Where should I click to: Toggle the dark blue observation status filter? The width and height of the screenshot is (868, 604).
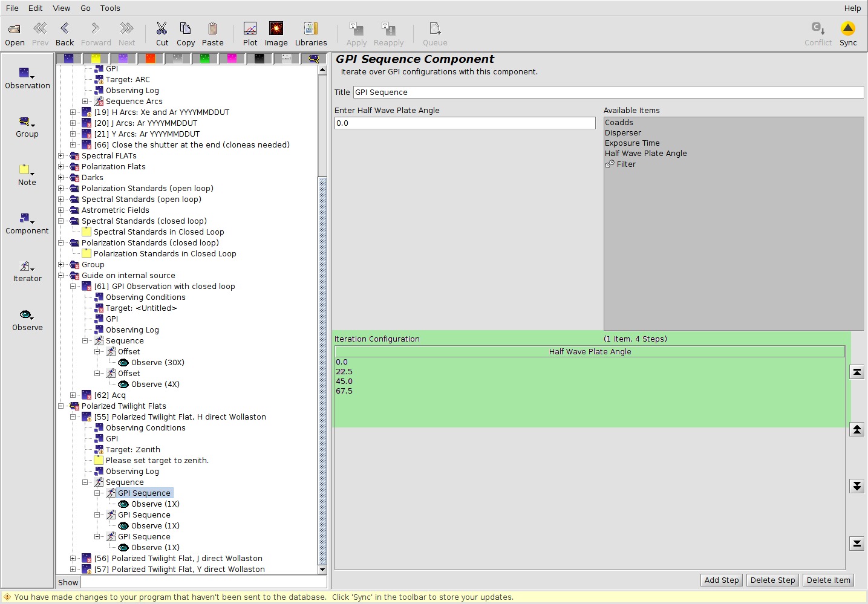coord(69,58)
